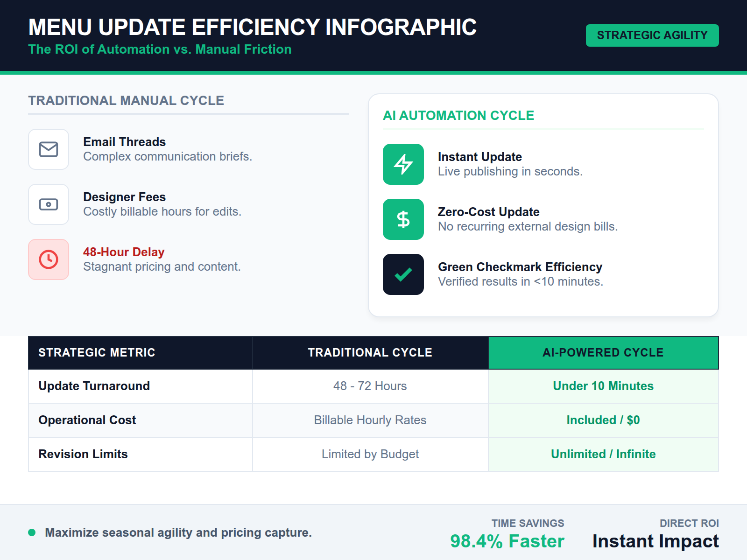
Task: Click the Instant Update lightning bolt icon
Action: coord(403,164)
